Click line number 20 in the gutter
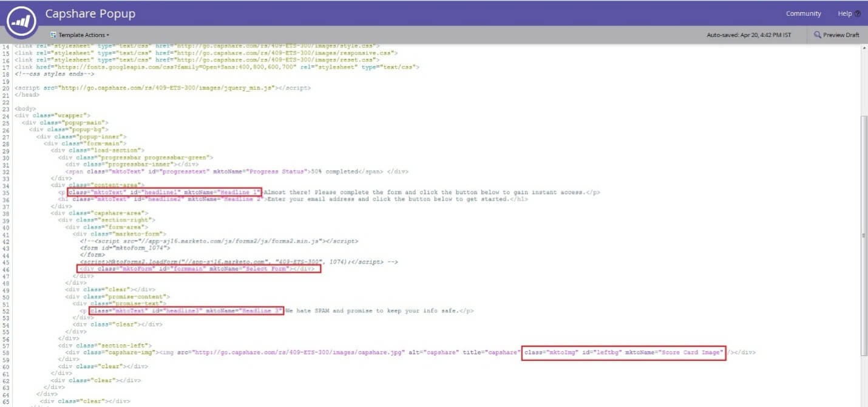868x407 pixels. pos(6,88)
